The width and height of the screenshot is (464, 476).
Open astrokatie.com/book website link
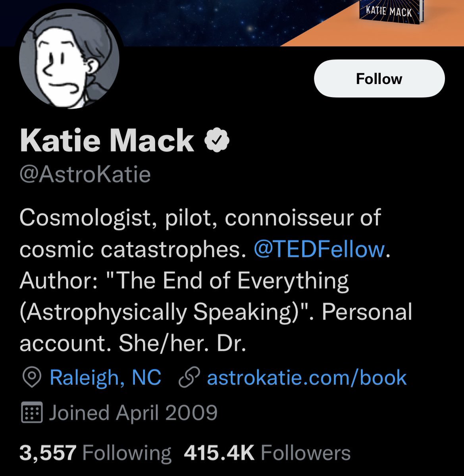[307, 377]
